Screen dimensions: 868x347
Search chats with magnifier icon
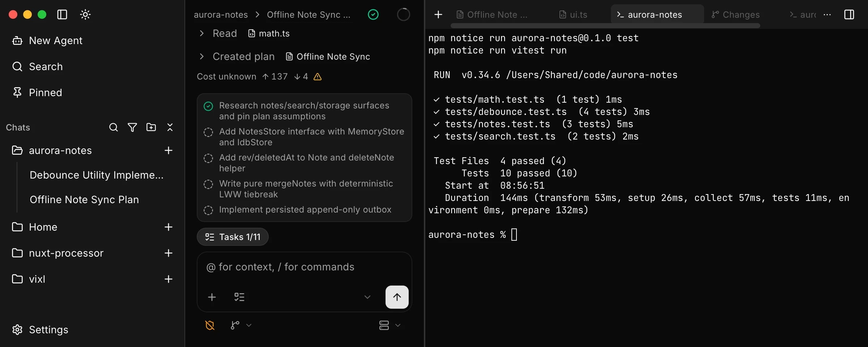click(x=114, y=127)
